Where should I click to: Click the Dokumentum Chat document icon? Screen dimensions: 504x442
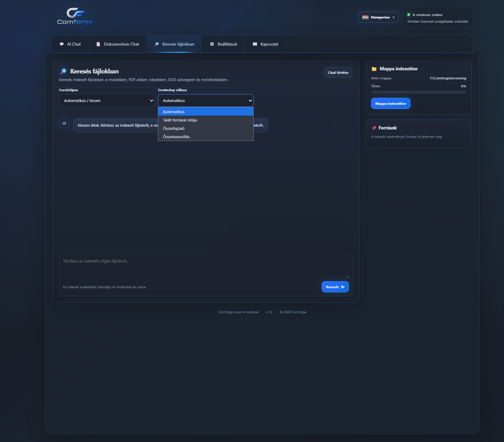[x=98, y=44]
